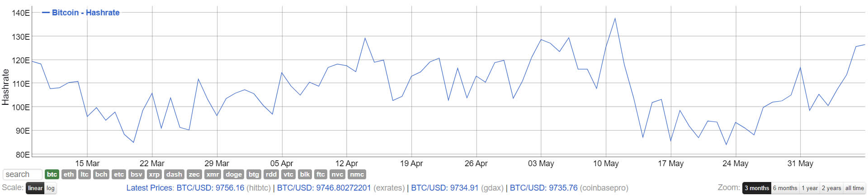Zoom chart to 1 year
This screenshot has height=196, width=868.
809,188
